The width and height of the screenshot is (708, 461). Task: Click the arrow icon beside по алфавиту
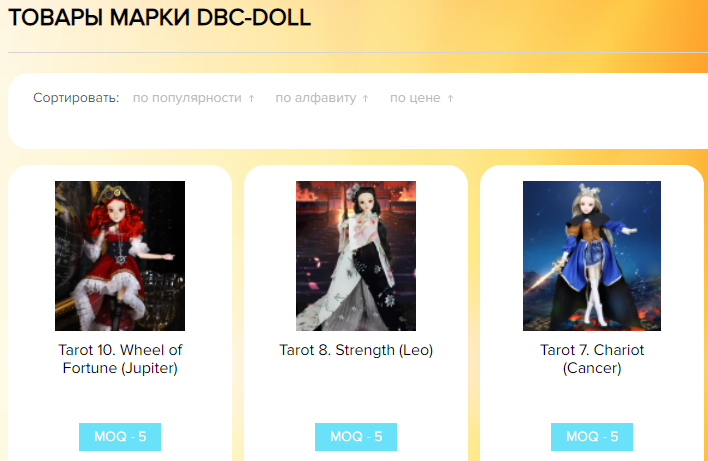click(366, 98)
